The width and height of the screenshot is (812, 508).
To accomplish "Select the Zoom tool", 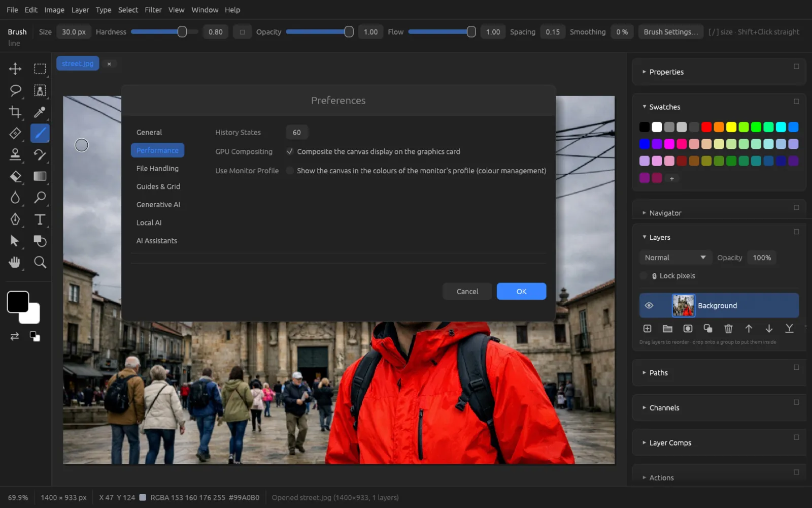I will [40, 262].
